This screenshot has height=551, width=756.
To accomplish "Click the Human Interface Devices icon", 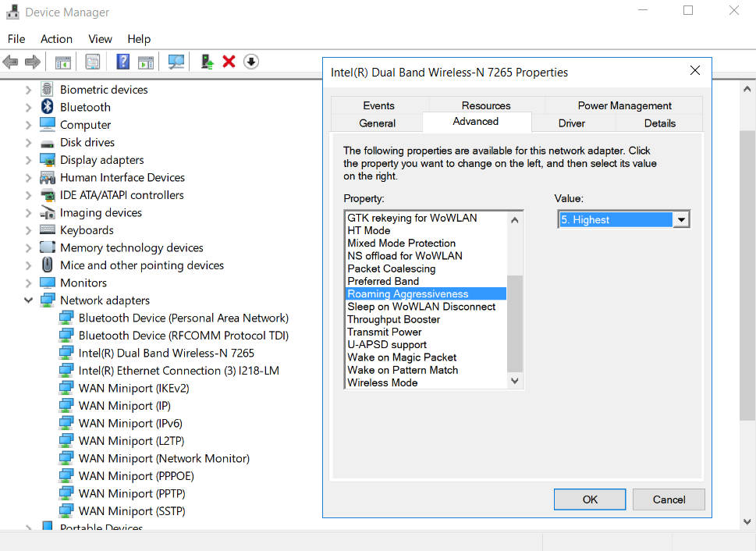I will 48,178.
